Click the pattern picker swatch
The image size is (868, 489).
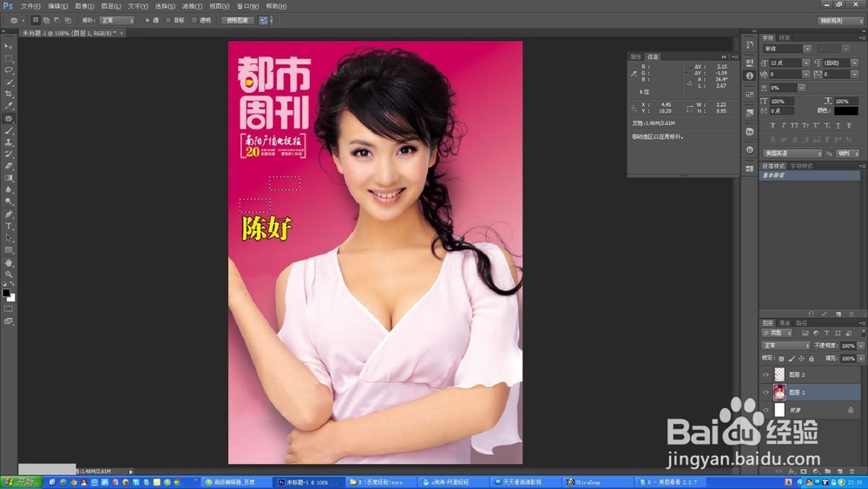[264, 21]
